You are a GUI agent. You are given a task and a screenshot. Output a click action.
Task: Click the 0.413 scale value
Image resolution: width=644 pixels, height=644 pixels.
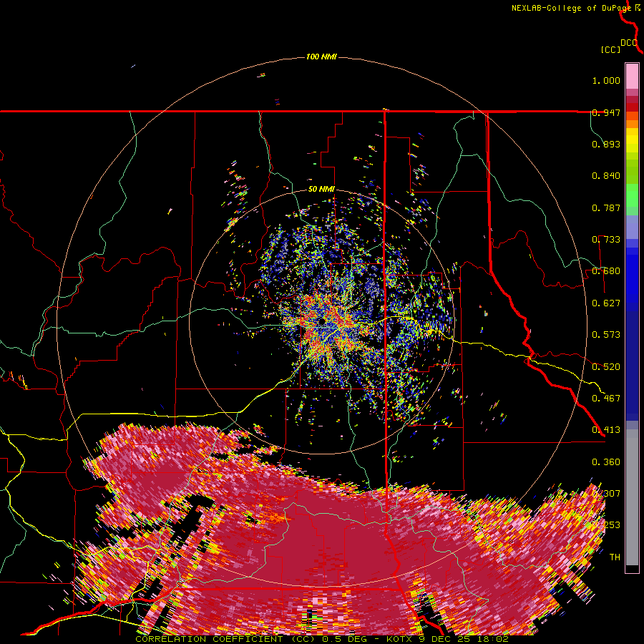coord(606,430)
